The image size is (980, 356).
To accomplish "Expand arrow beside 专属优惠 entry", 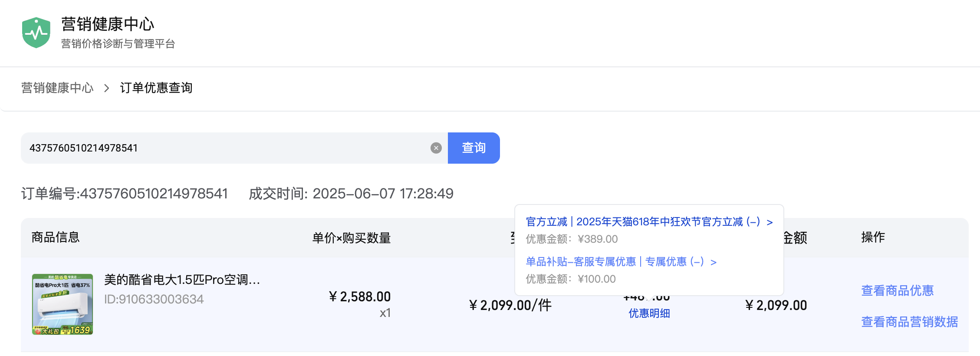I will (x=714, y=262).
